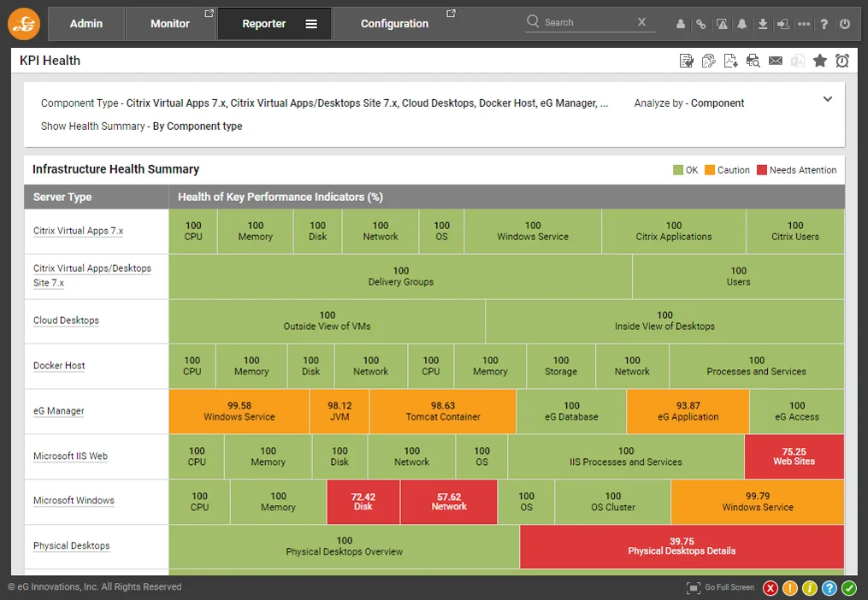
Task: Click the 98.63 Tomcat Container tile
Action: (x=443, y=411)
